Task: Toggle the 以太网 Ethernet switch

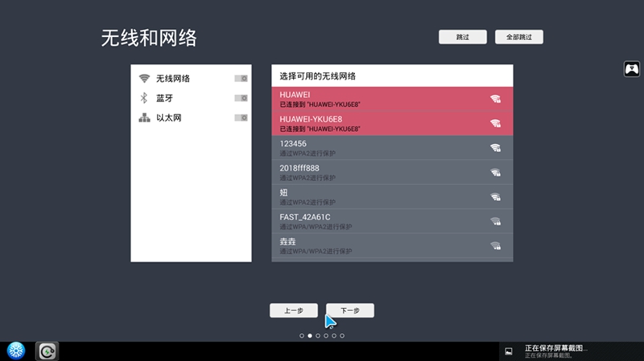Action: (x=241, y=118)
